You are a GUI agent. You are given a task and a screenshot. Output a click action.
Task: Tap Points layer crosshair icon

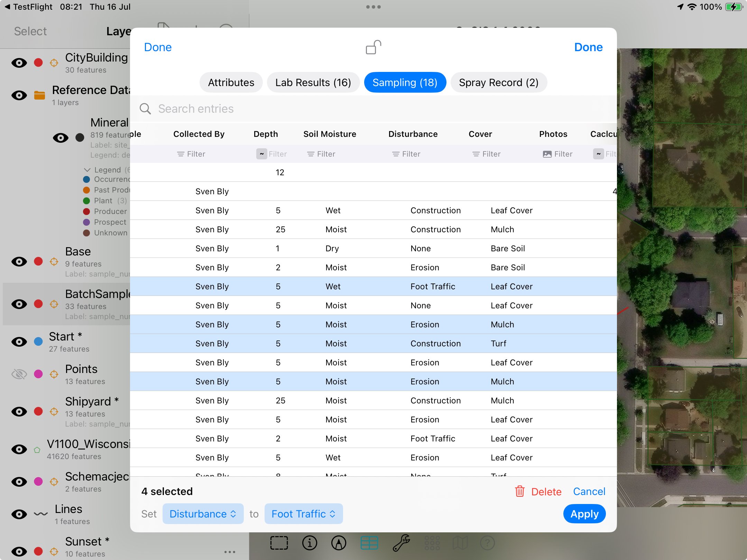(x=54, y=374)
